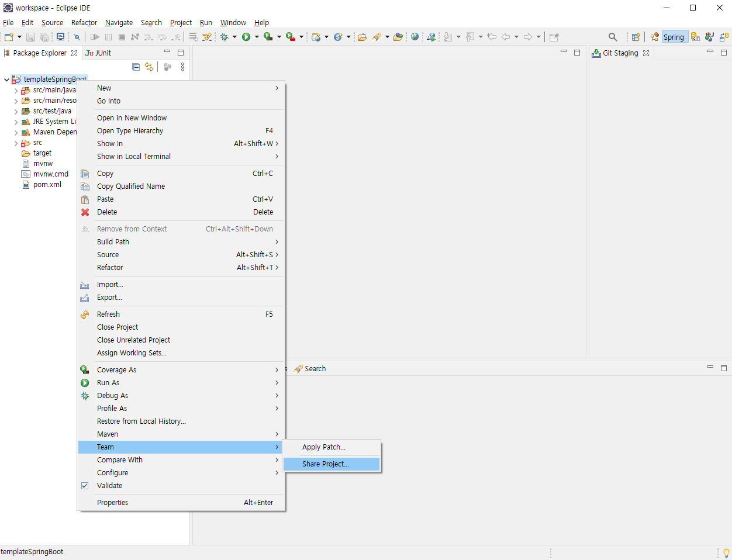Select the Debug toolbar icon
The image size is (732, 560).
[x=225, y=36]
